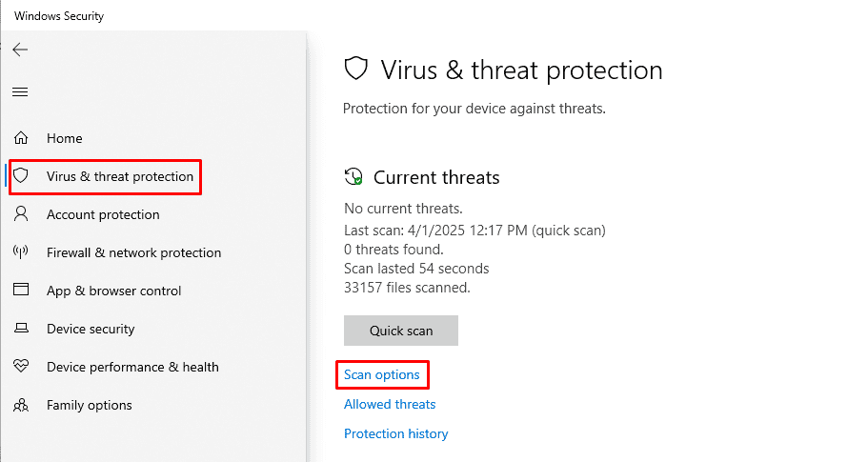The width and height of the screenshot is (868, 462).
Task: Click the Current threats scan history icon
Action: coord(353,177)
